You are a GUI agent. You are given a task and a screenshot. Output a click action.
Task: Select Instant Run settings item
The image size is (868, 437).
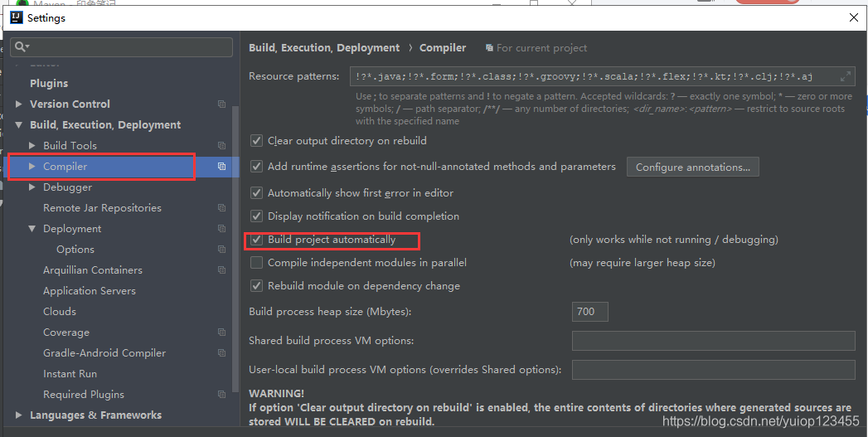70,374
